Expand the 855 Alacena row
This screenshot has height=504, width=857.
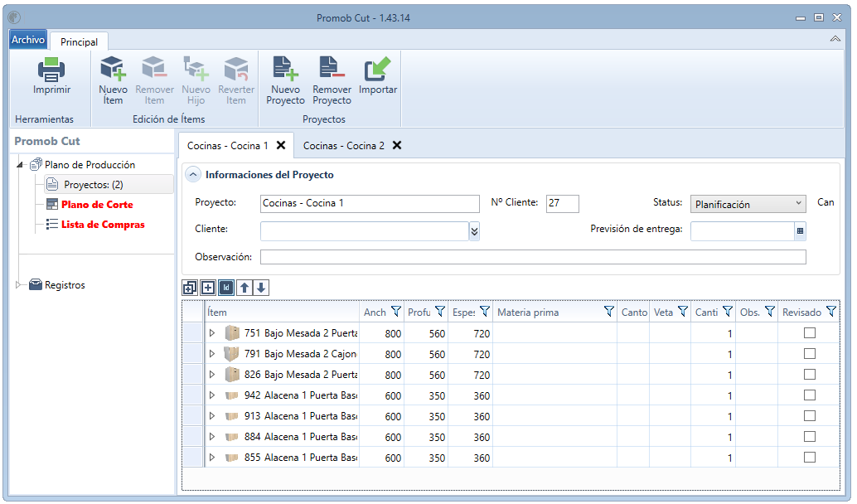point(212,458)
